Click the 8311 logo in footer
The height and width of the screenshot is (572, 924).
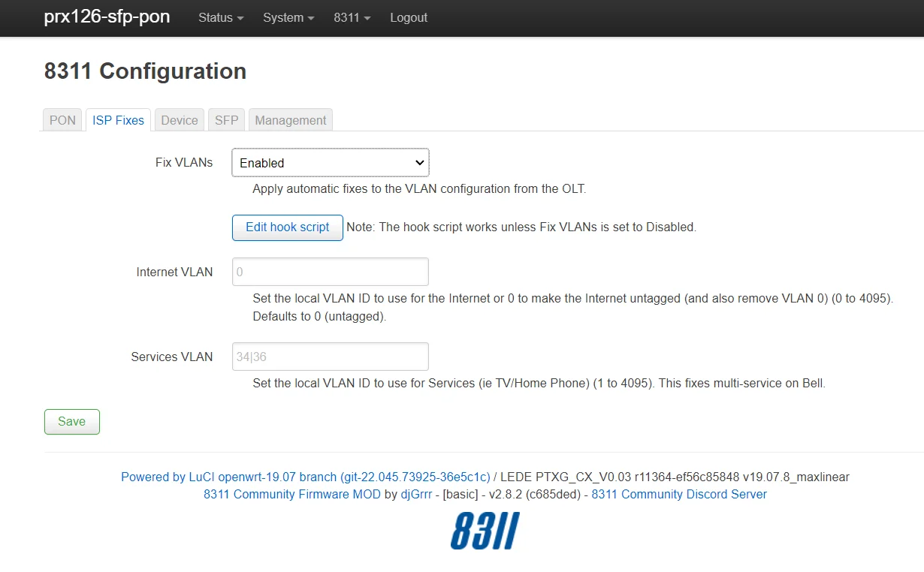[x=485, y=531]
